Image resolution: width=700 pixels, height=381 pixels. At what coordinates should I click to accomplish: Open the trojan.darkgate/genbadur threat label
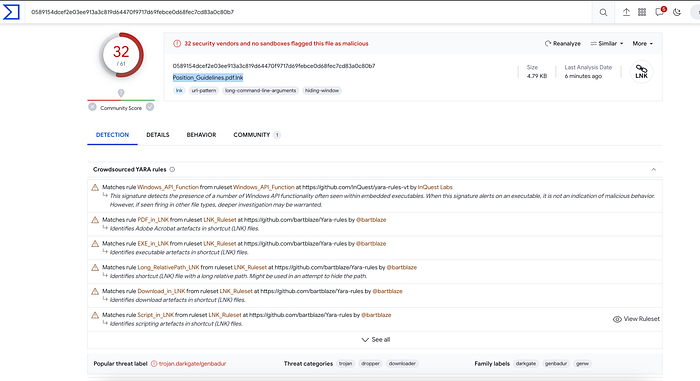[x=192, y=364]
